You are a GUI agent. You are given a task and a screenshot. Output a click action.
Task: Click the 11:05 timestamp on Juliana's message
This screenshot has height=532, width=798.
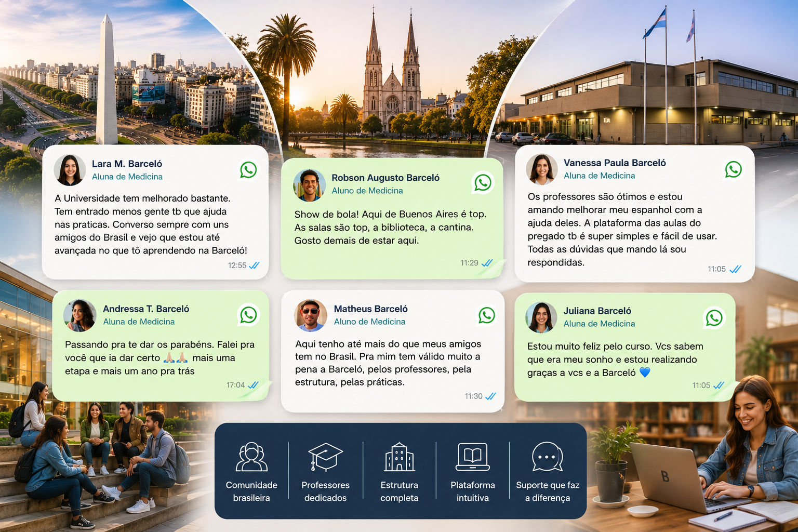(701, 385)
